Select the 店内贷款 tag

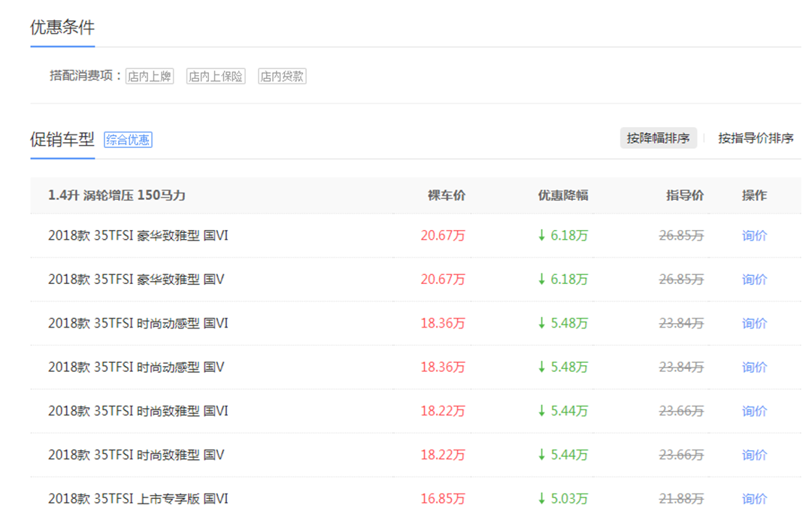pyautogui.click(x=282, y=76)
